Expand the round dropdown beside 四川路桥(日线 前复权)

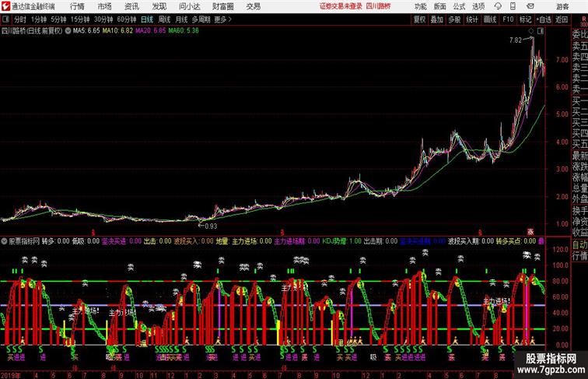(68, 31)
